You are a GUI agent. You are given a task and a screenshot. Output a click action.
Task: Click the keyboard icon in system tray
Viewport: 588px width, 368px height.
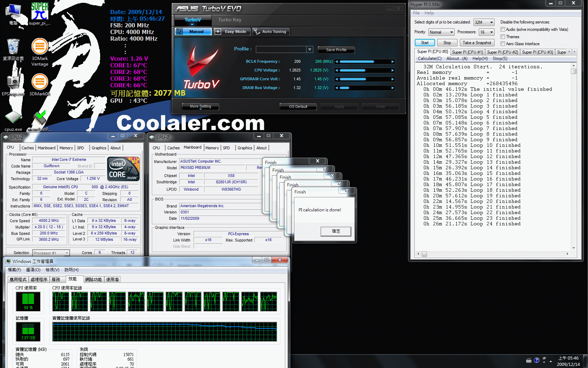(x=529, y=360)
